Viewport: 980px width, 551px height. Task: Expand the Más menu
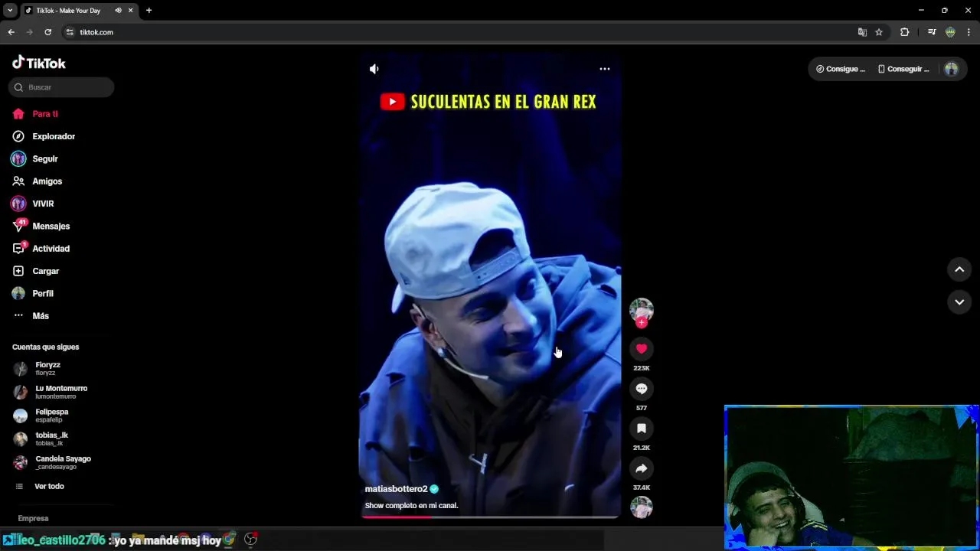click(31, 316)
